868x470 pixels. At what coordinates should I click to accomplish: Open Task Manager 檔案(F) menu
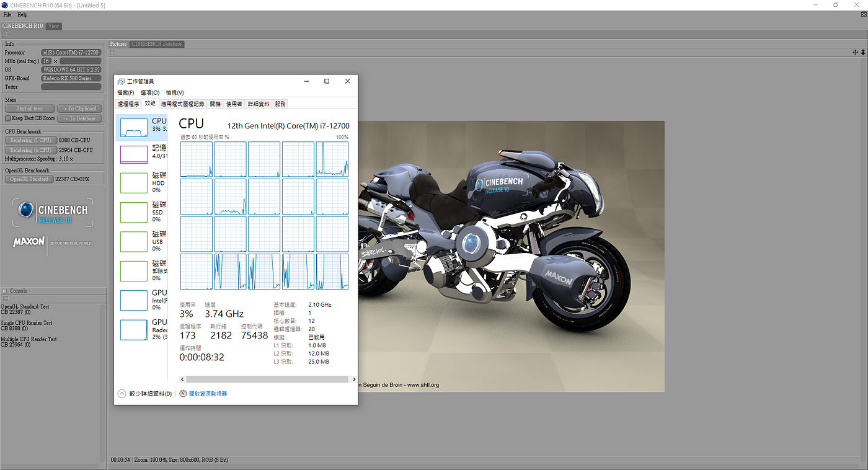pyautogui.click(x=126, y=92)
